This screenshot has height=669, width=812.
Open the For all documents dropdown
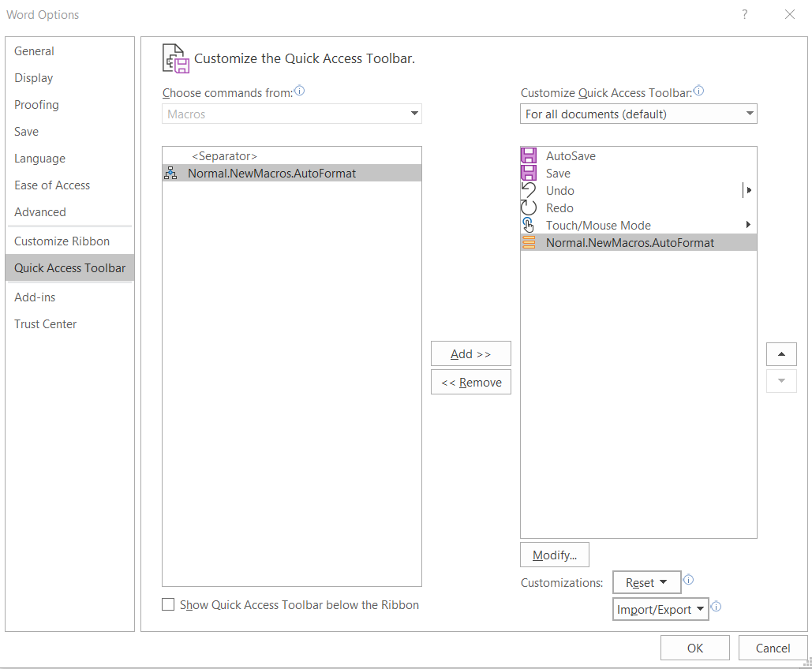(x=638, y=114)
